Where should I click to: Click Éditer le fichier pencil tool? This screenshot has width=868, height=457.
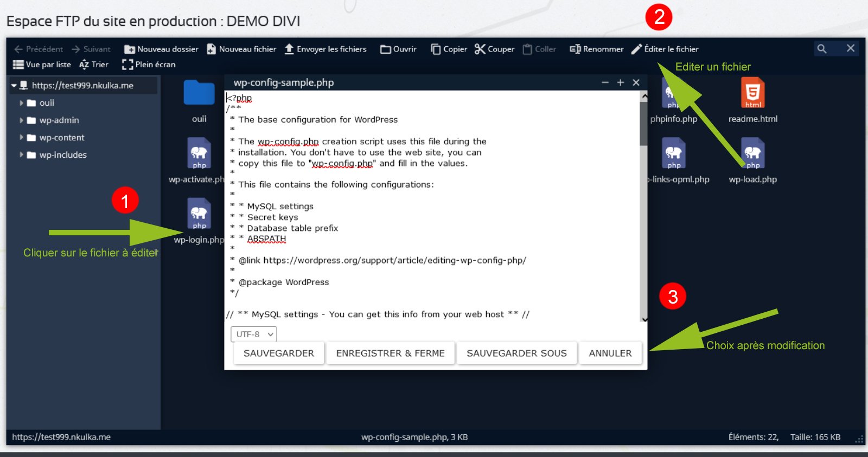tap(665, 49)
